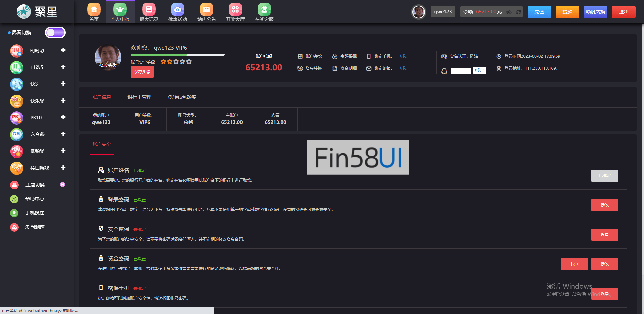Viewport: 644px width, 314px height.
Task: Switch to the 免转钱包额度 tab
Action: coord(182,97)
